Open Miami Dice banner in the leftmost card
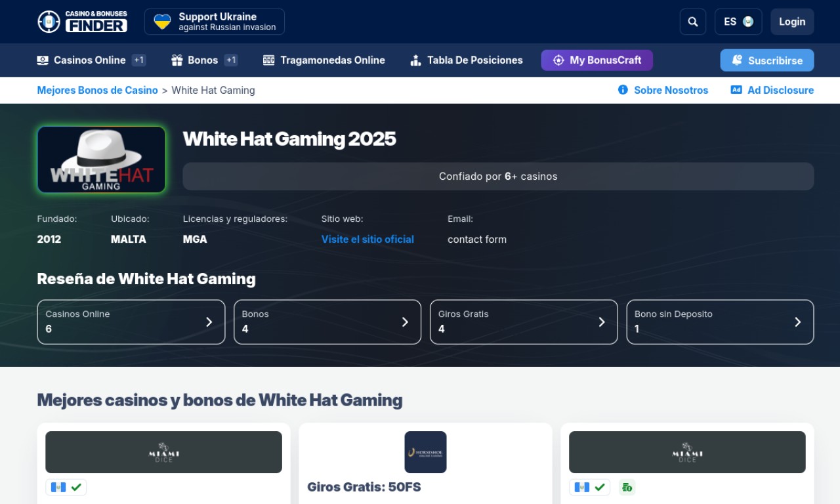 163,452
